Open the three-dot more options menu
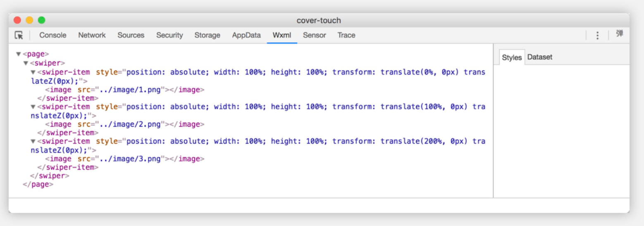This screenshot has height=226, width=644. click(597, 35)
